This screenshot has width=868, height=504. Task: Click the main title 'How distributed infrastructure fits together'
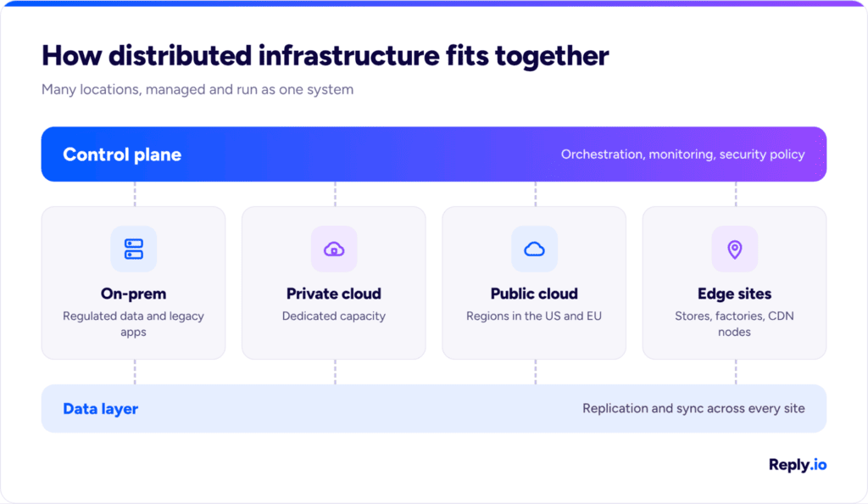pos(325,56)
